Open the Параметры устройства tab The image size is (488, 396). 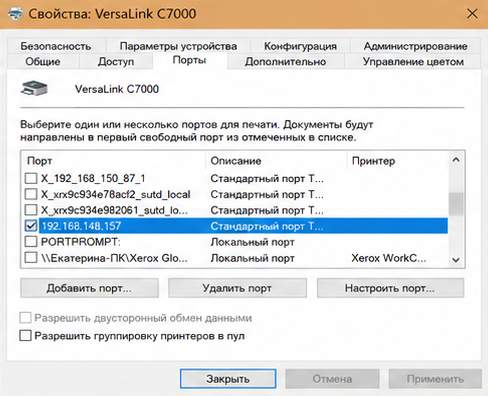178,46
